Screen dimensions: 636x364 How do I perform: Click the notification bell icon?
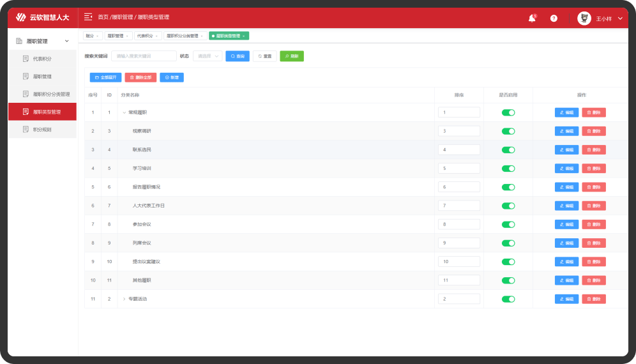[x=531, y=18]
